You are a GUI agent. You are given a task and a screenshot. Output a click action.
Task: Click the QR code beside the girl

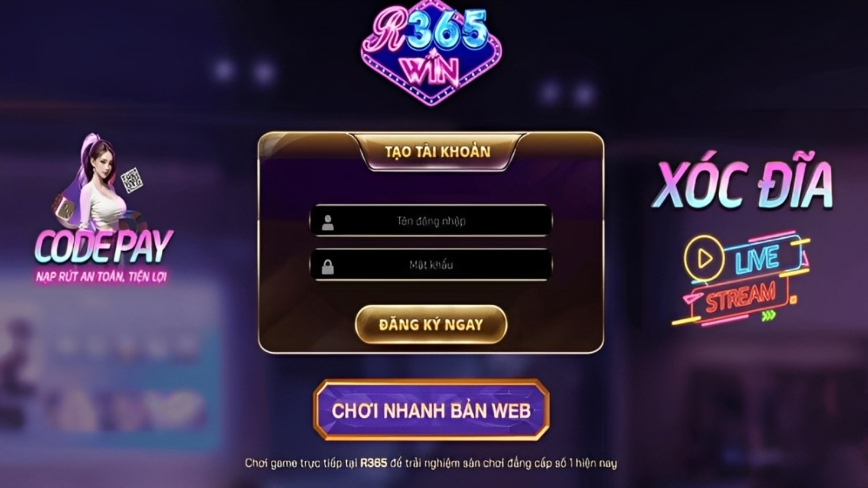point(132,180)
